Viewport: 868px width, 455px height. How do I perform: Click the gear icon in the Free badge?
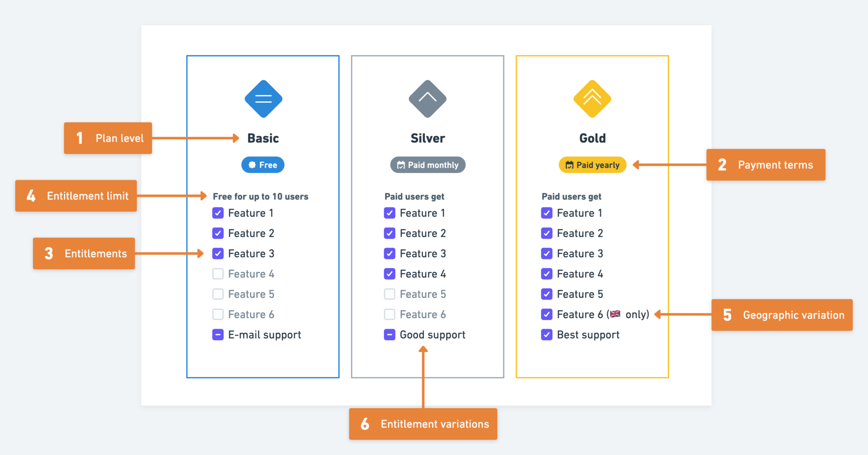252,165
